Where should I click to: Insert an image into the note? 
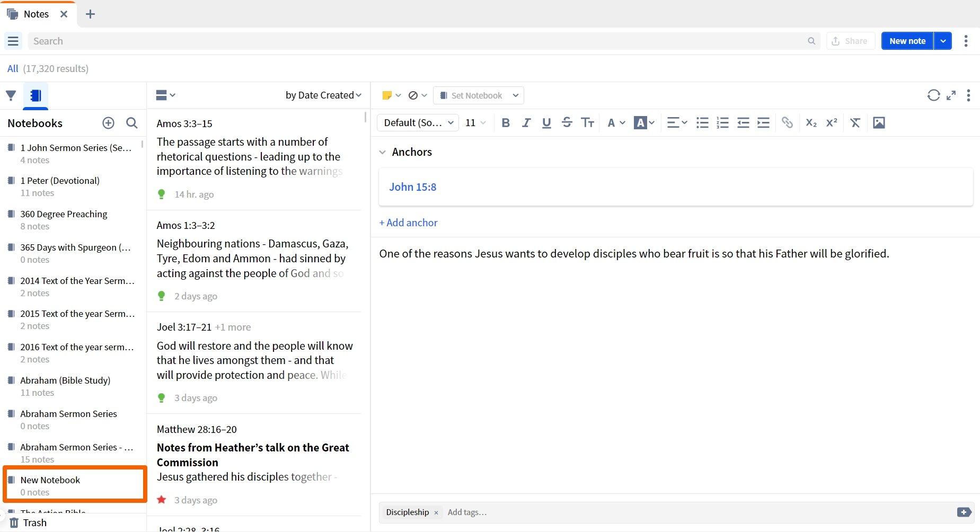(x=879, y=123)
